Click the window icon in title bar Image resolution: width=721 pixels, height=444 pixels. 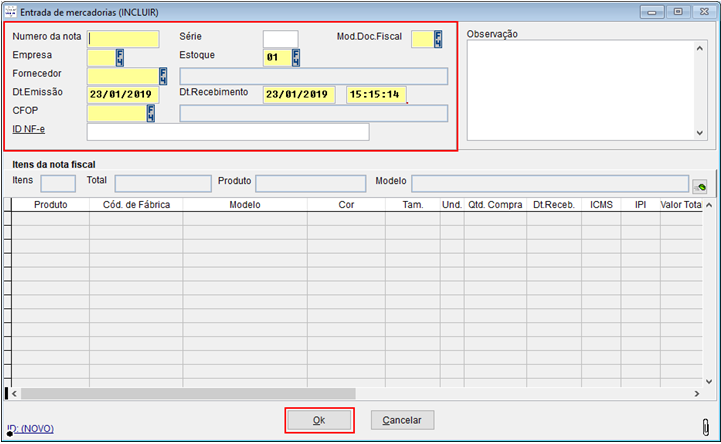point(11,11)
